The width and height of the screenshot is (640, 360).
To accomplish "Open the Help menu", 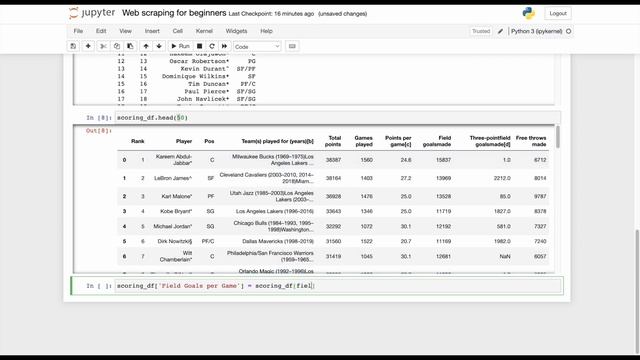I will coord(266,31).
